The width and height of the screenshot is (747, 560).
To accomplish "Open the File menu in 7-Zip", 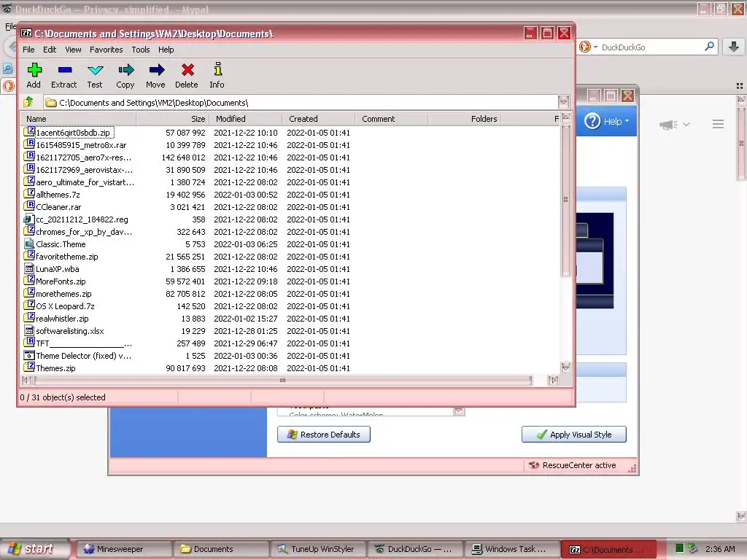I will click(x=28, y=50).
